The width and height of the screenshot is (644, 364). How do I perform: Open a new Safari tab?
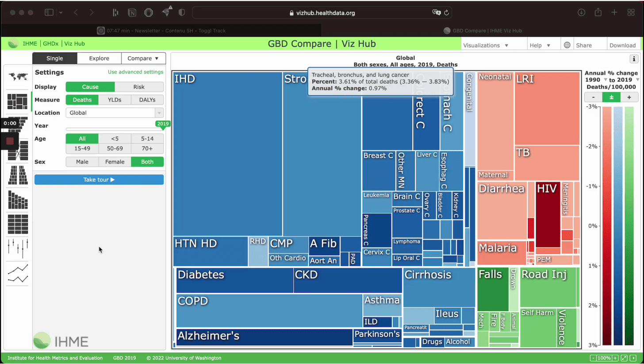coord(614,12)
